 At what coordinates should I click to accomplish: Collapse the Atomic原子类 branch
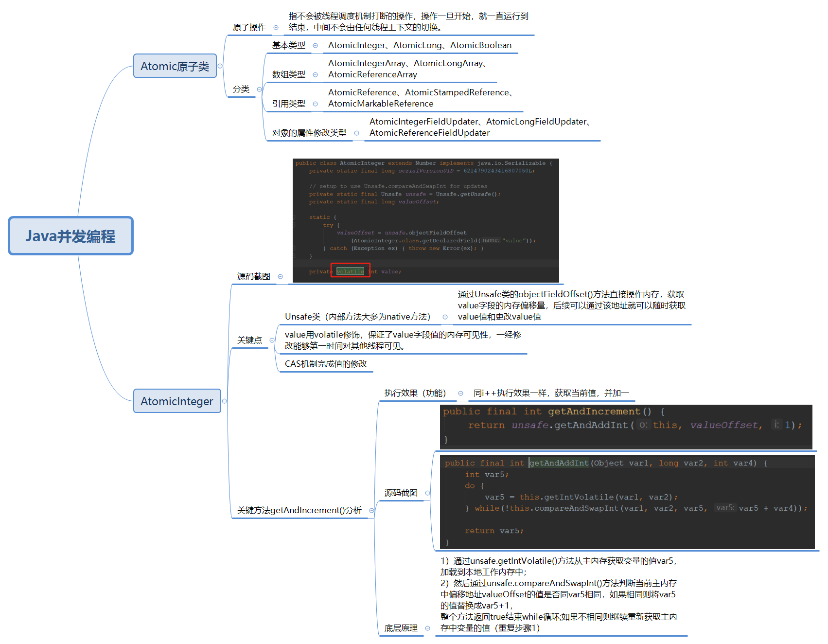pyautogui.click(x=220, y=66)
